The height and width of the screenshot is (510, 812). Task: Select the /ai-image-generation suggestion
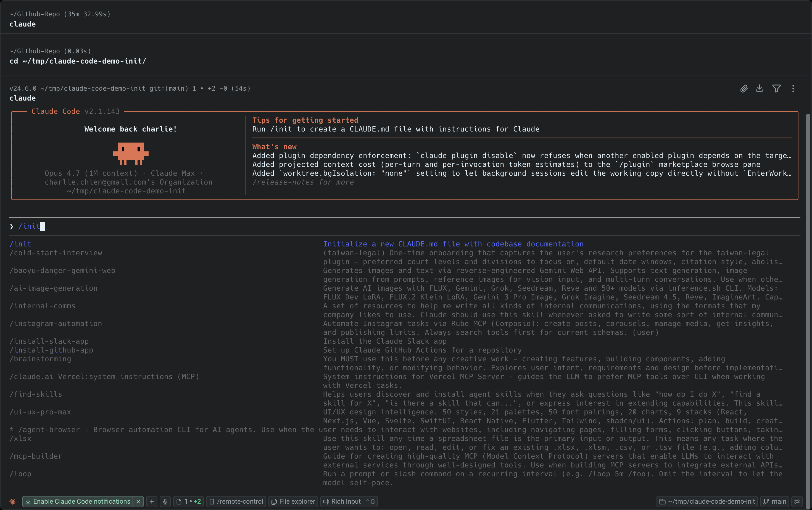point(53,288)
